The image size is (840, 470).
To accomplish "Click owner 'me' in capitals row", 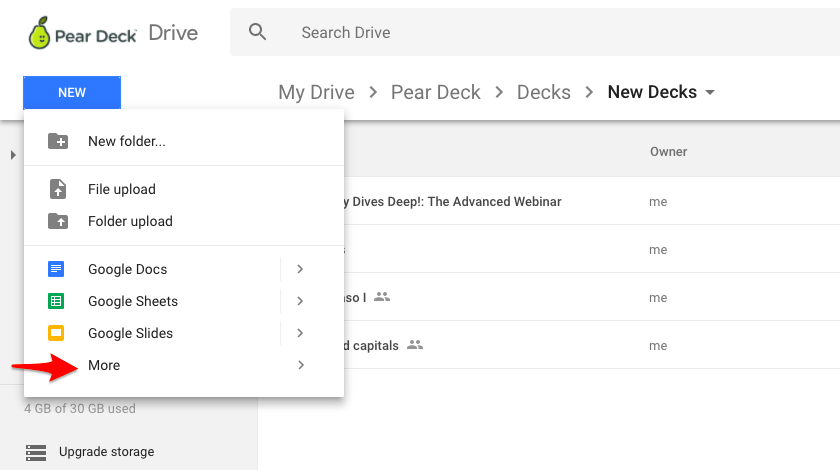I will (658, 346).
